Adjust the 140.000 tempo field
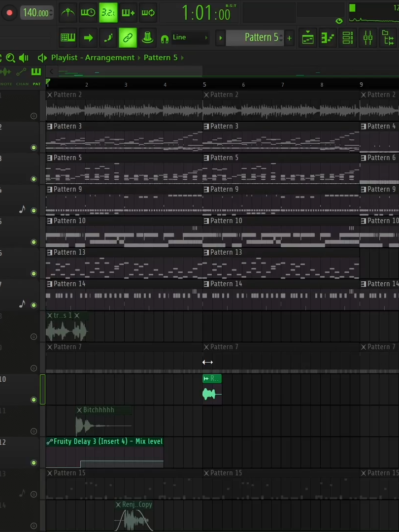This screenshot has height=532, width=399. (36, 13)
